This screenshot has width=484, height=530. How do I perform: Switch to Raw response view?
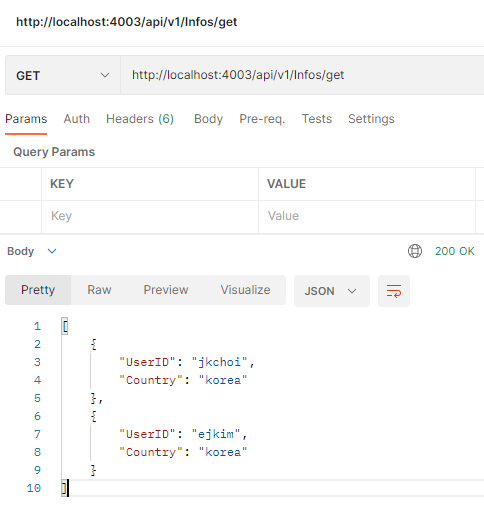pos(99,290)
